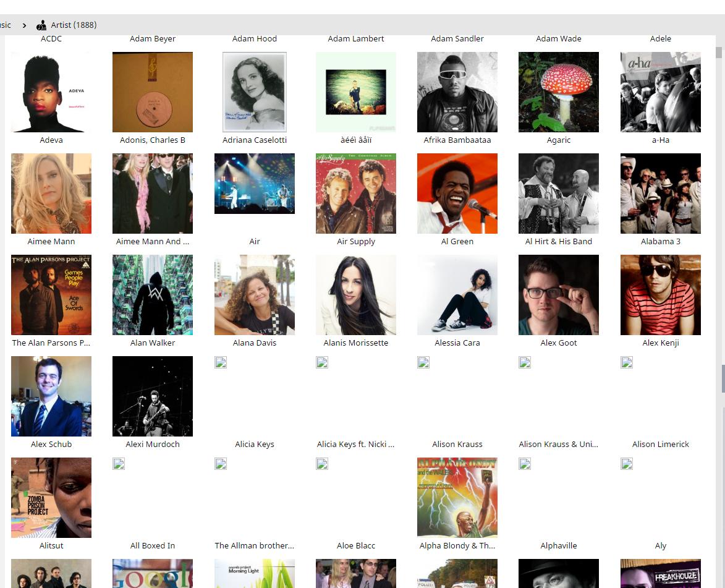Select the Agaric mushroom thumbnail
Screen dimensions: 725x588
click(559, 92)
